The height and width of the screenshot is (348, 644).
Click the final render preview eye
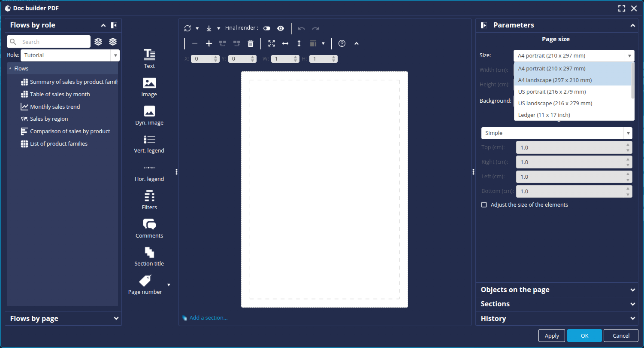[x=280, y=28]
